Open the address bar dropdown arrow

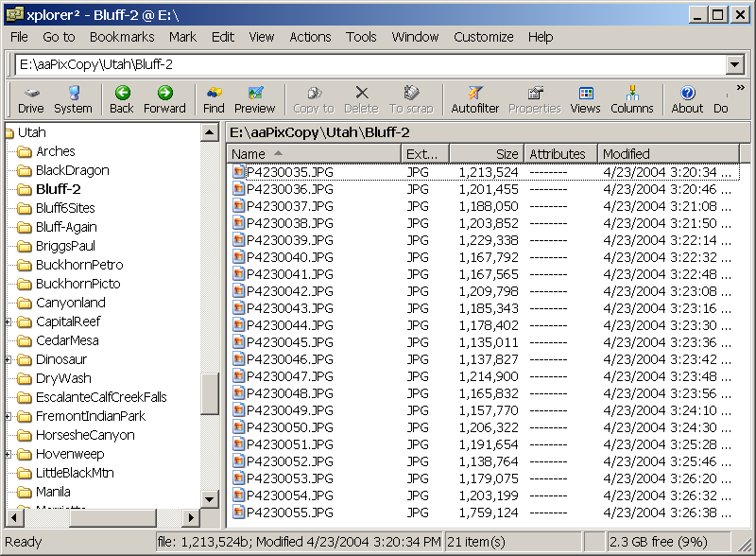[735, 64]
